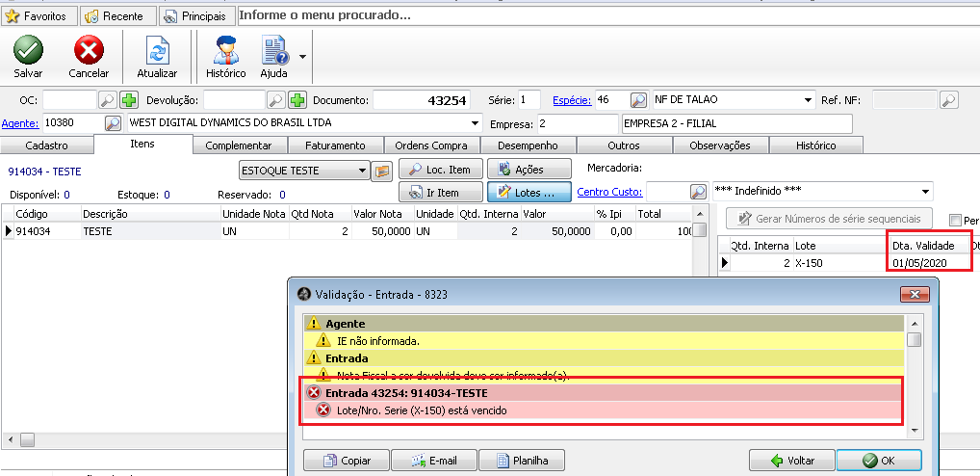This screenshot has width=980, height=476.
Task: Switch to the Cadastro tab
Action: tap(47, 145)
